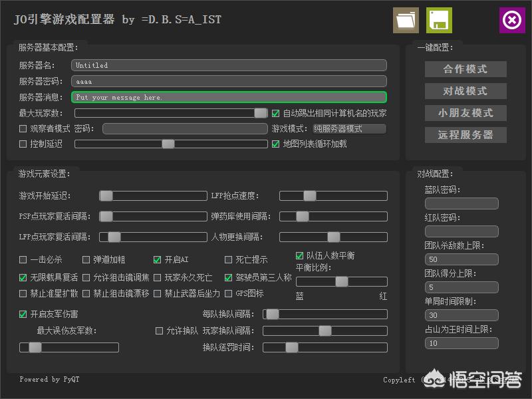Click the 小朋友模式 button

pos(465,113)
